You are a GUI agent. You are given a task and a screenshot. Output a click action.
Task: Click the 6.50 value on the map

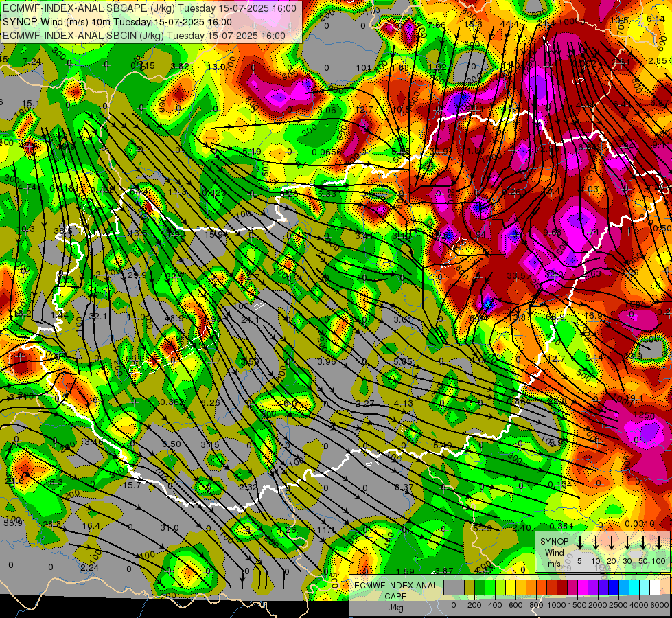(172, 444)
